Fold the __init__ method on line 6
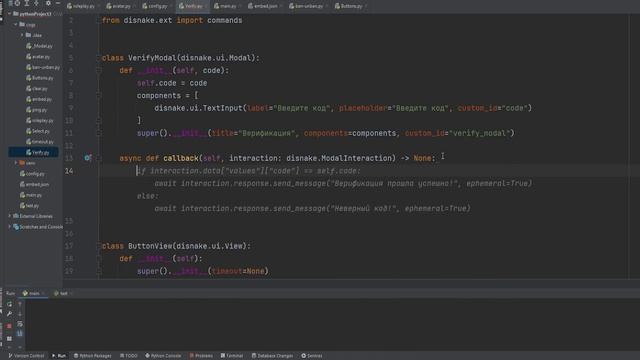 coord(98,70)
